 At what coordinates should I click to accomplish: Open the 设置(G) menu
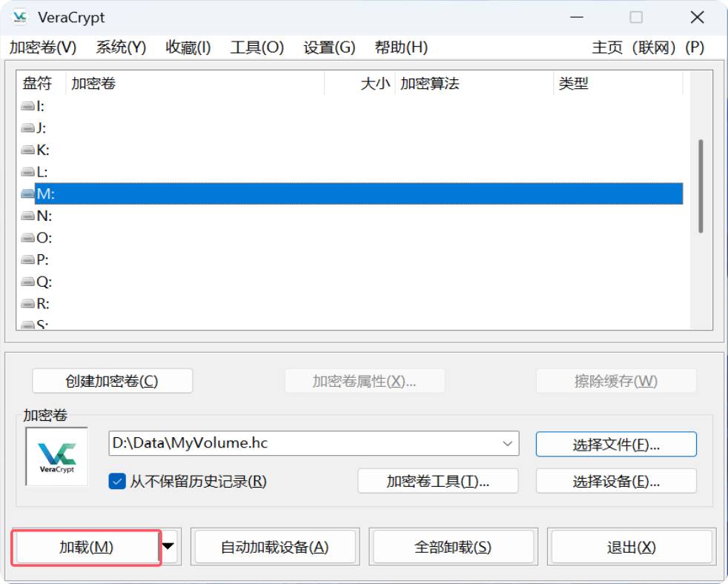click(x=329, y=47)
